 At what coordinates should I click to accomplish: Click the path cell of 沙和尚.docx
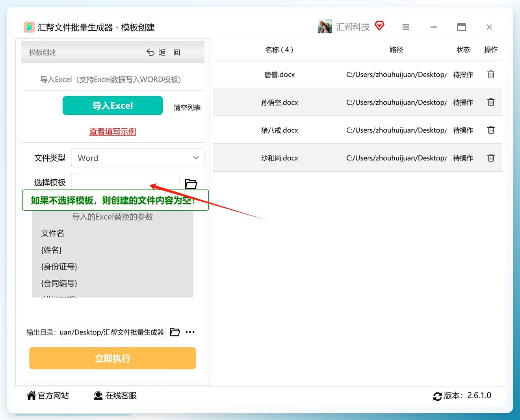click(396, 158)
